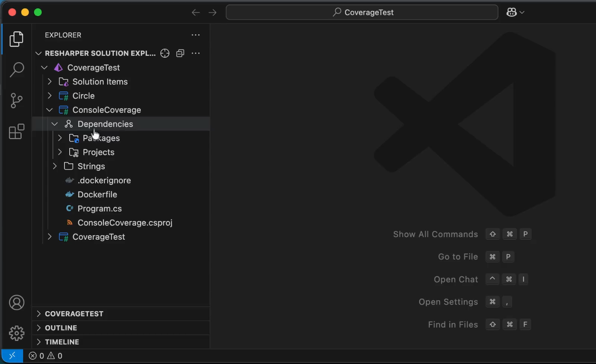This screenshot has height=364, width=596.
Task: Open Program.cs file
Action: (99, 209)
